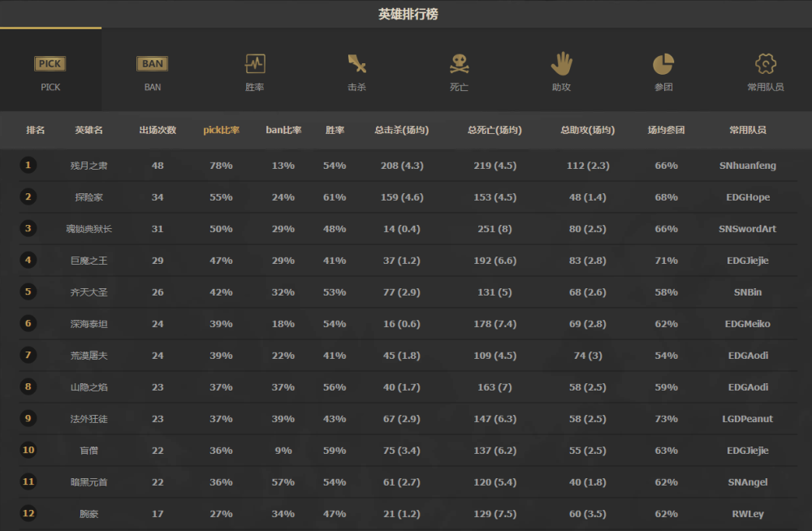812x531 pixels.
Task: Click player name EDGHope
Action: 748,197
